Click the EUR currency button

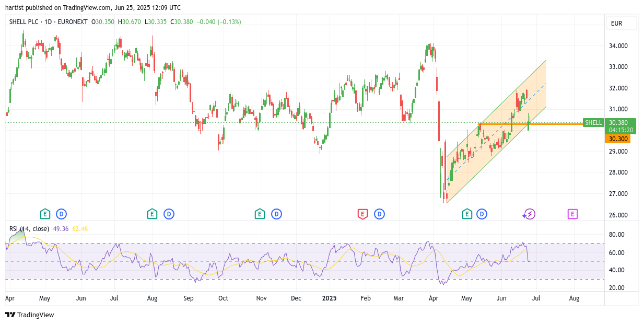pos(621,23)
